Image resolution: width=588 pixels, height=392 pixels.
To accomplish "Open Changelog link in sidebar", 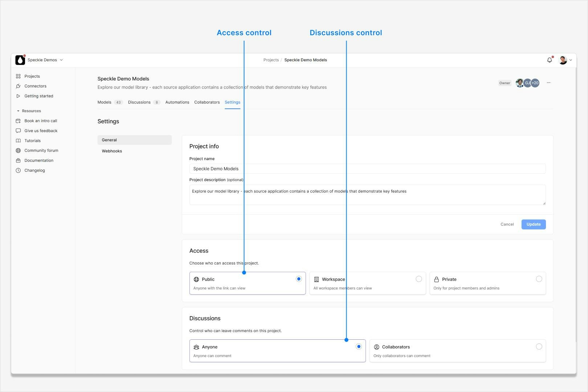I will pyautogui.click(x=35, y=170).
